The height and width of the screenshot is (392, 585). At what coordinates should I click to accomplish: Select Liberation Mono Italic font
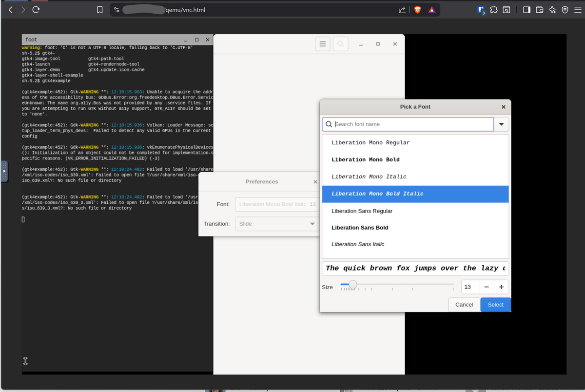point(415,177)
